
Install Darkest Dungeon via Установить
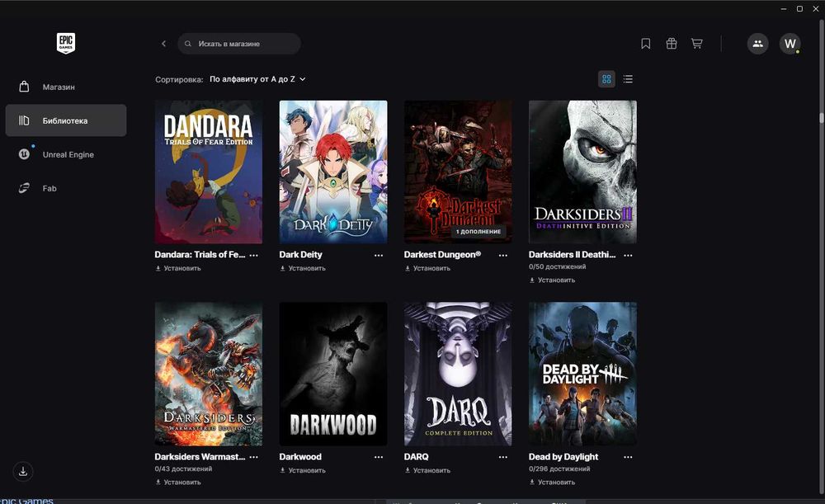point(427,268)
